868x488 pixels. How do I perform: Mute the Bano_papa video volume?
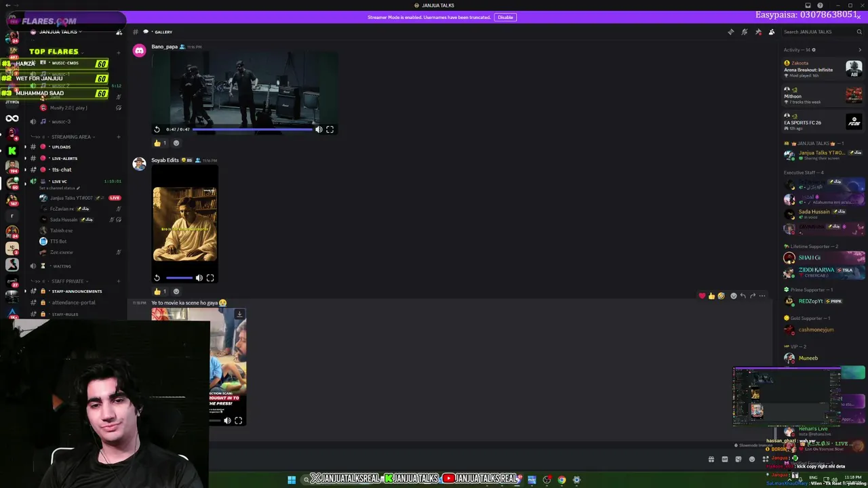(319, 129)
